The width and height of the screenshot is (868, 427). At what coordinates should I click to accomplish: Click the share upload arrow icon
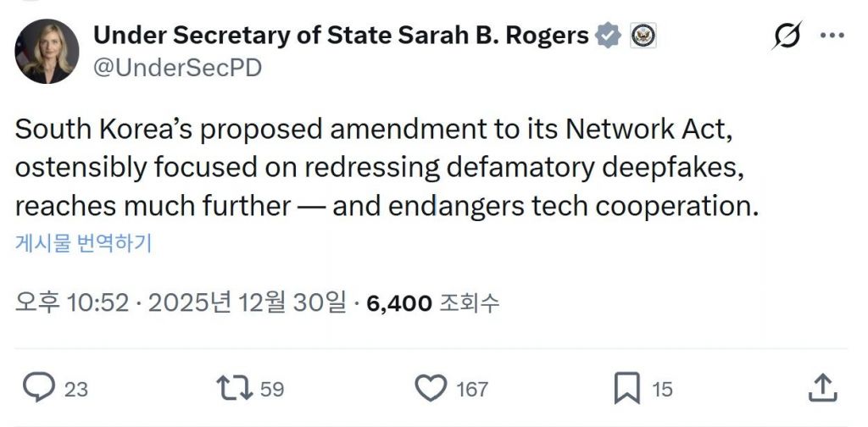pyautogui.click(x=821, y=389)
